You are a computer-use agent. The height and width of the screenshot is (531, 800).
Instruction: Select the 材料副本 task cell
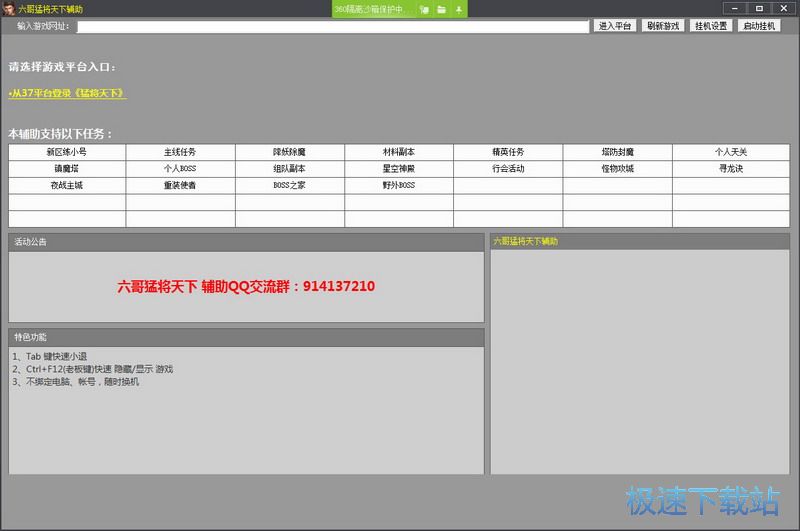coord(398,152)
